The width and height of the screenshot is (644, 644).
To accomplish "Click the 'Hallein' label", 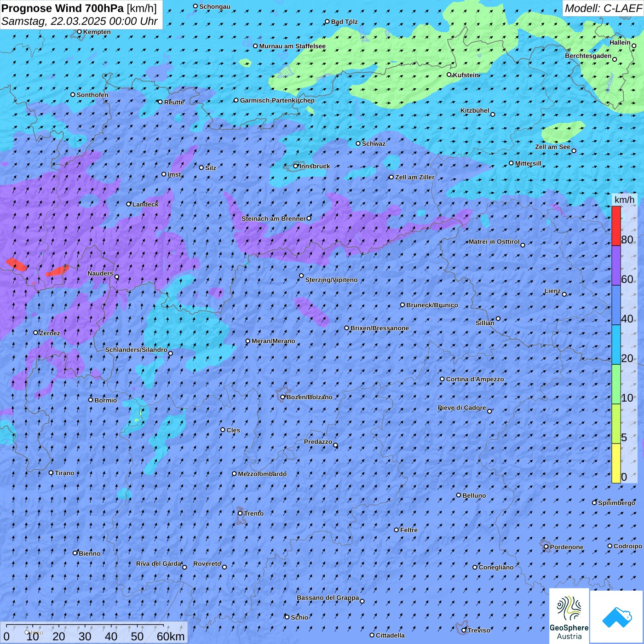I will [620, 42].
